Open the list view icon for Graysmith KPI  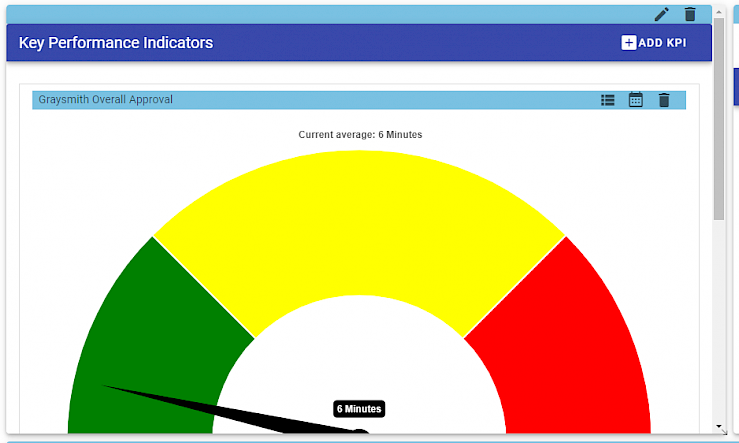click(607, 100)
